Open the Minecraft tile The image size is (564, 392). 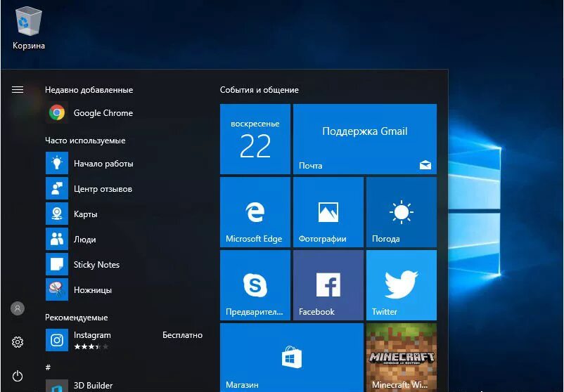pyautogui.click(x=402, y=358)
